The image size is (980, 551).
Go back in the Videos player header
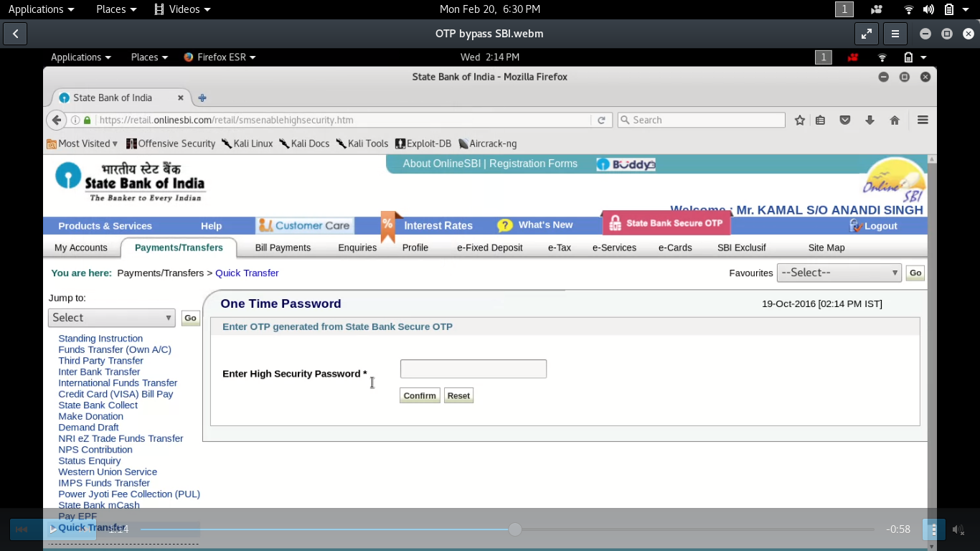15,34
